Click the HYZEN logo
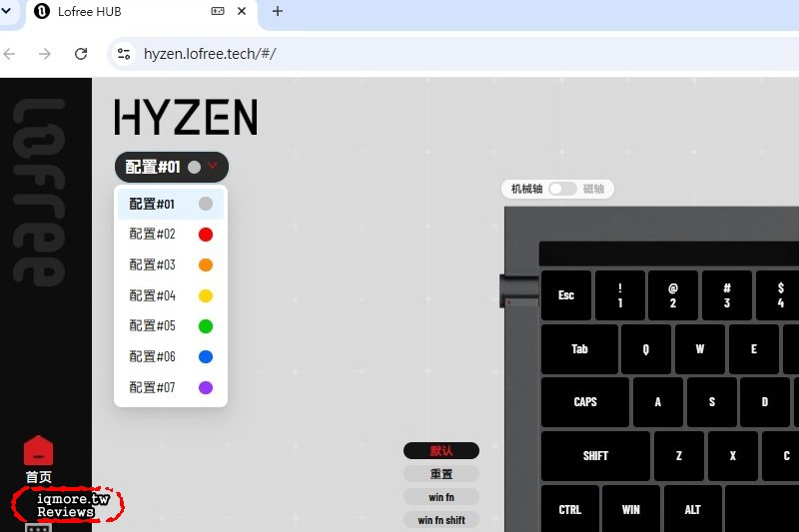 [186, 117]
